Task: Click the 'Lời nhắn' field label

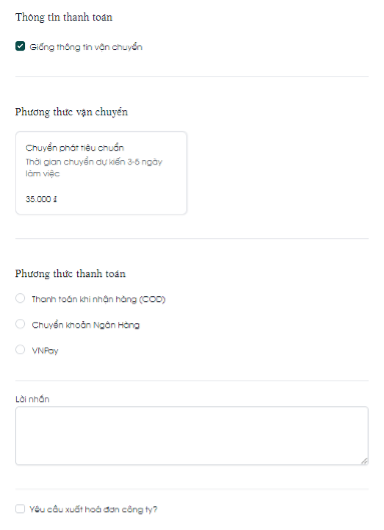Action: click(32, 399)
